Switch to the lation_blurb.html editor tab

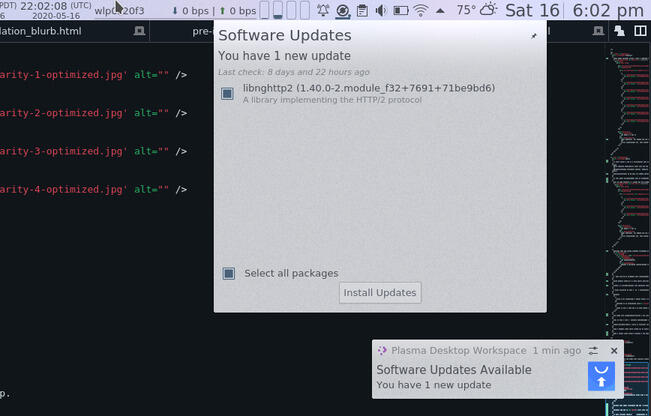41,31
